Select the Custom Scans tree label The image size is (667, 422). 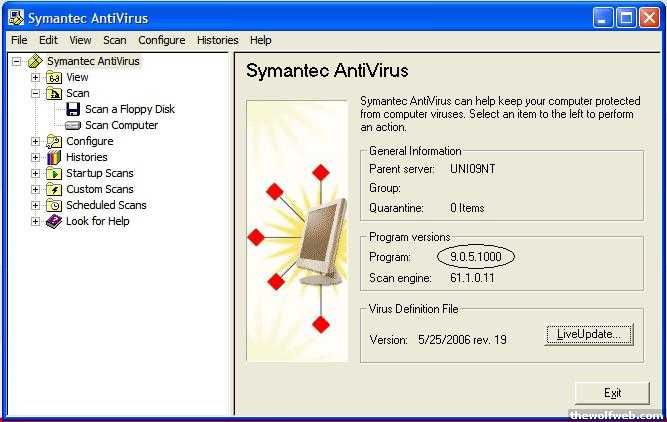99,189
